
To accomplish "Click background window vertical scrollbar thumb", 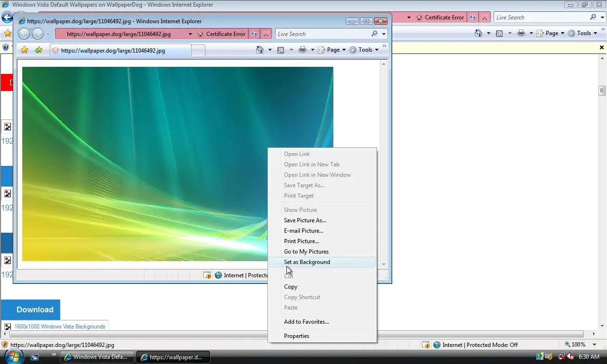I will tap(602, 90).
